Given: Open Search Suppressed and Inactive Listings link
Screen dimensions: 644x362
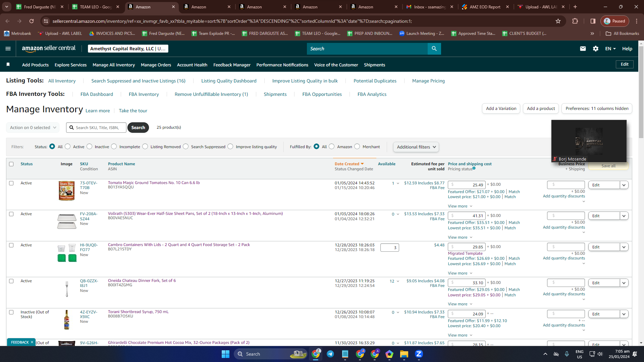Looking at the screenshot, I should (x=138, y=81).
